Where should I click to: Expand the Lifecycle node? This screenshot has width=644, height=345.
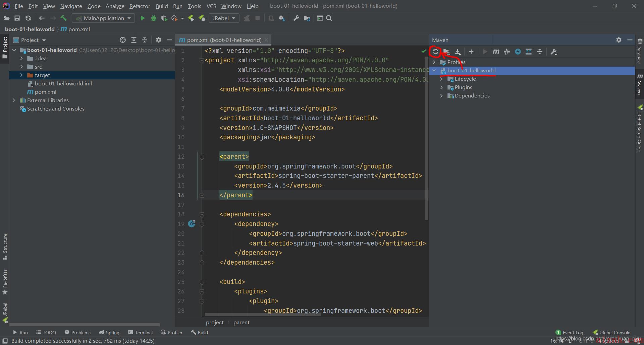click(441, 79)
